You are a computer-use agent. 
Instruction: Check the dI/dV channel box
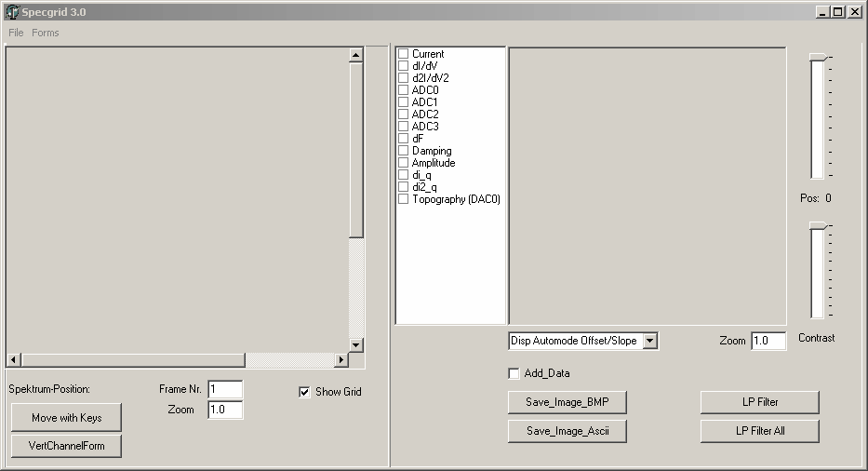403,66
